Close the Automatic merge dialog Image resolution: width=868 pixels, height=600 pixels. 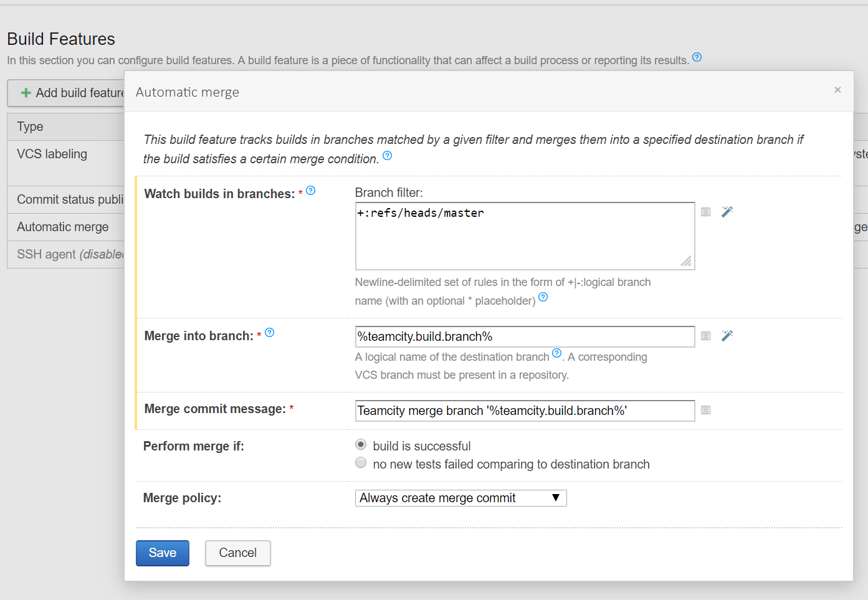837,90
